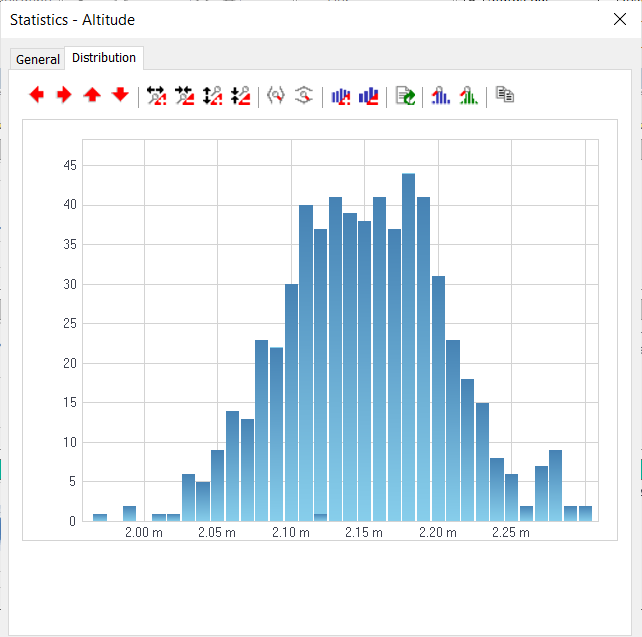The image size is (642, 637).
Task: Click the second blue-red histogram bars icon
Action: click(x=369, y=96)
